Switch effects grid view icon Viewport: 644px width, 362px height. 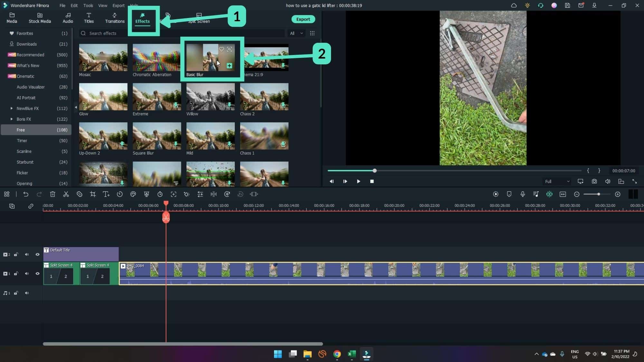tap(312, 33)
